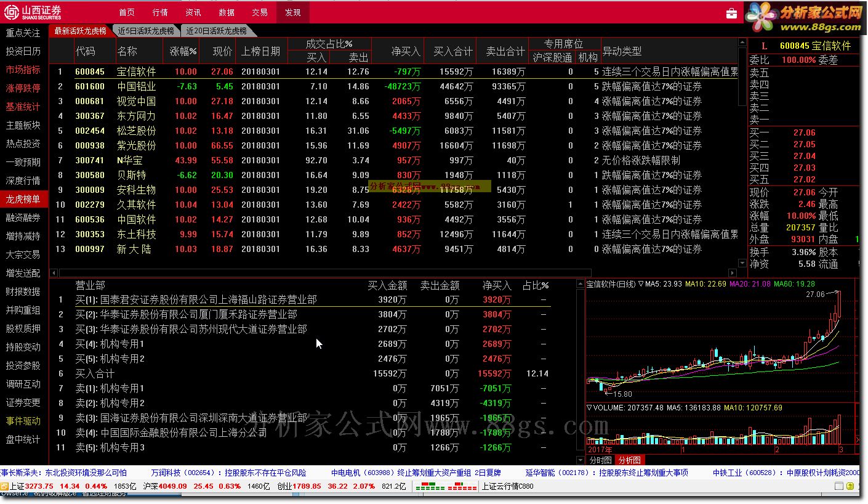Open the 行情 menu
Image resolution: width=868 pixels, height=504 pixels.
pos(160,12)
